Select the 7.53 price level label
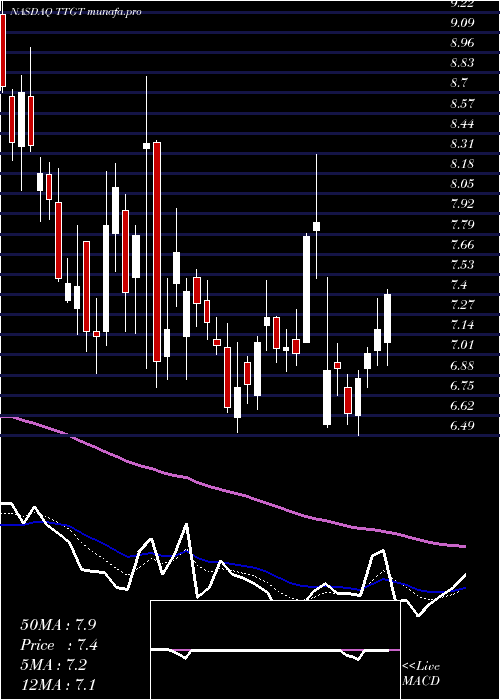This screenshot has width=500, height=700. 462,265
